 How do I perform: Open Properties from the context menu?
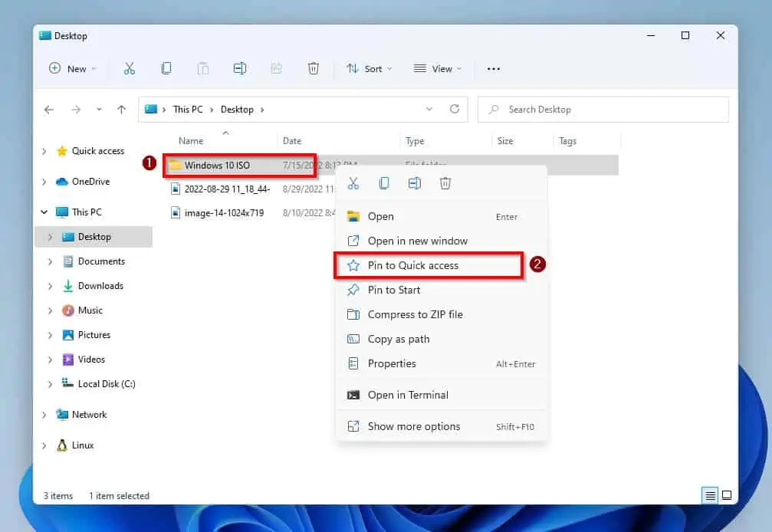pos(441,363)
